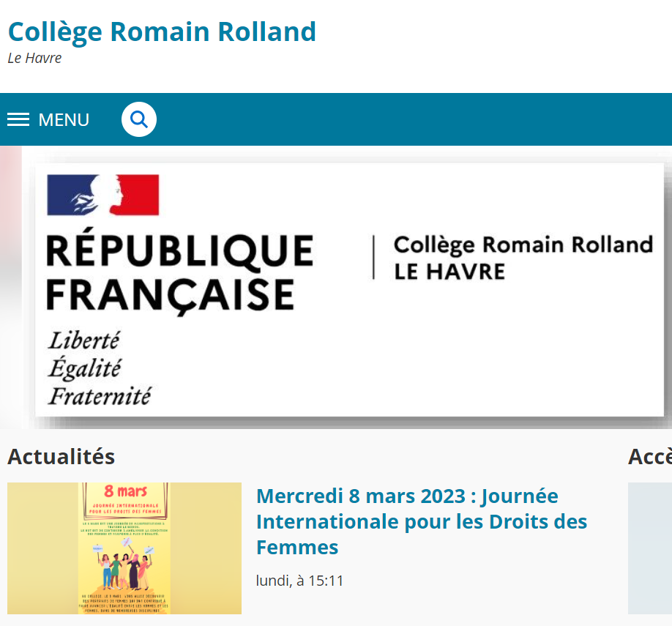Click the RÉPUBLIQUE FRANÇAISE banner text
Image resolution: width=672 pixels, height=626 pixels.
point(180,272)
